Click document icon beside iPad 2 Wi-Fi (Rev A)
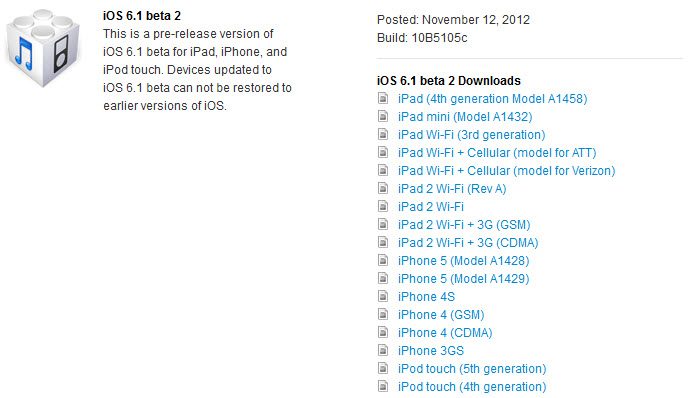This screenshot has height=398, width=690. (383, 188)
